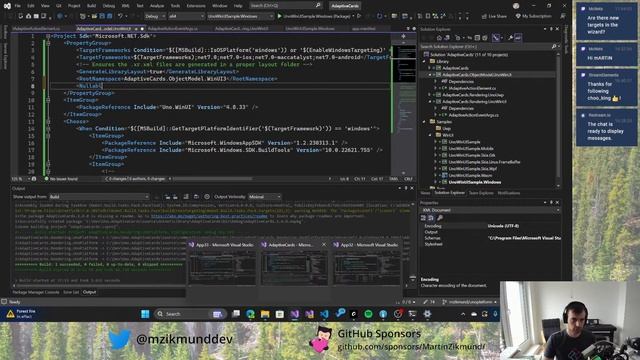
Task: Open the startup project dropdown UnoWinUISample.Windows
Action: click(240, 16)
